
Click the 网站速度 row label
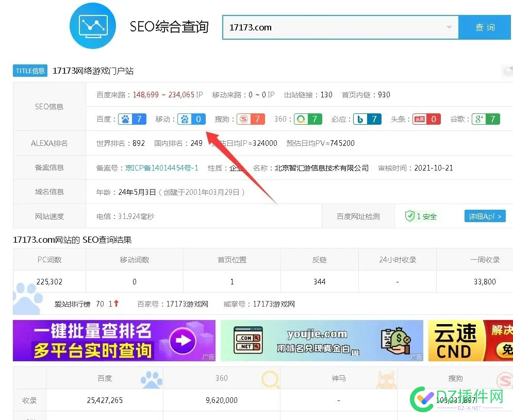click(x=49, y=216)
